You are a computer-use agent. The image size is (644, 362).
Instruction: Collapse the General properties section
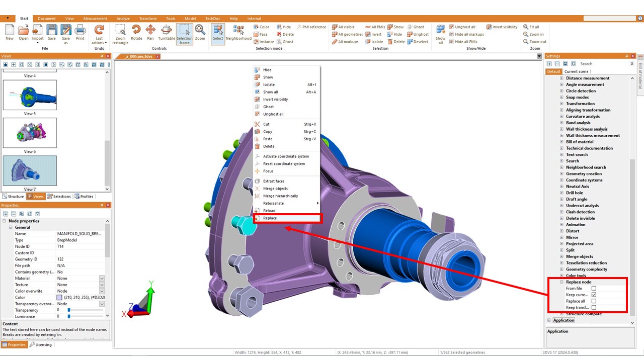11,227
